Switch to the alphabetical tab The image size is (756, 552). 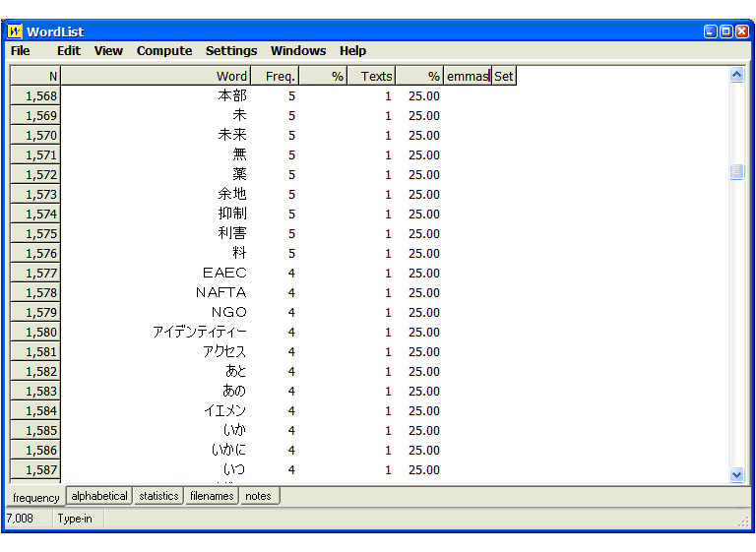[99, 496]
